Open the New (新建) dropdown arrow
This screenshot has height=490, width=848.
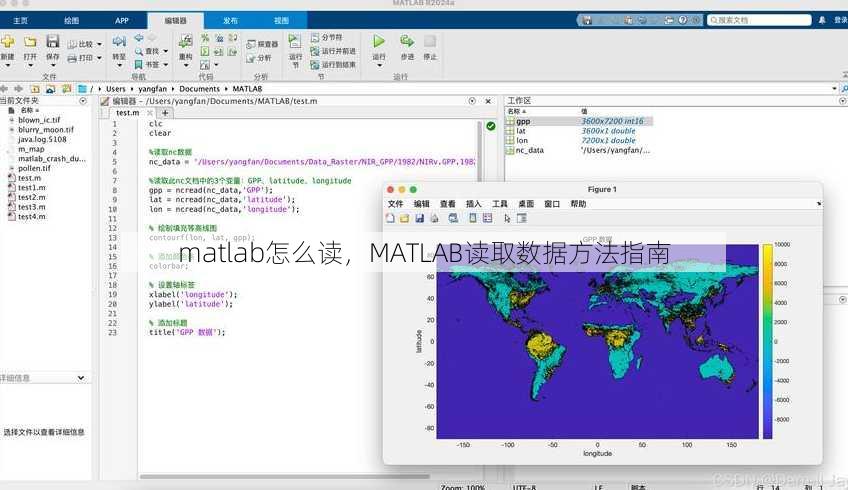7,65
